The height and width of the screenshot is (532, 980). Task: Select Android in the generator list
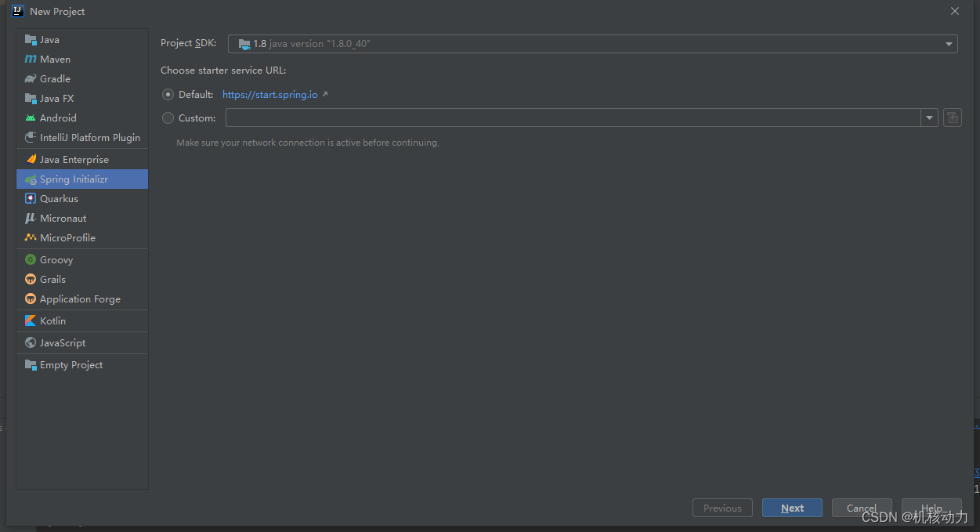[x=82, y=118]
